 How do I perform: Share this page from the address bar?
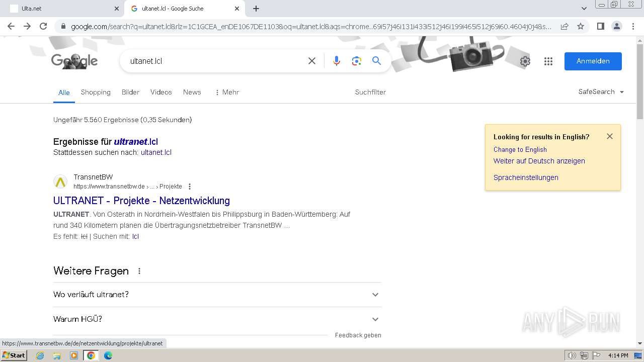click(x=565, y=26)
